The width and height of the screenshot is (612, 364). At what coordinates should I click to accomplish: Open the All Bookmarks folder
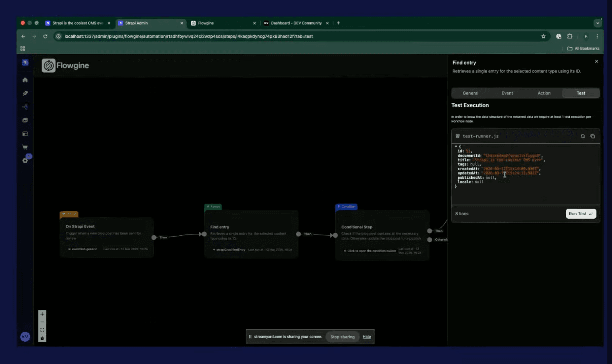(583, 48)
